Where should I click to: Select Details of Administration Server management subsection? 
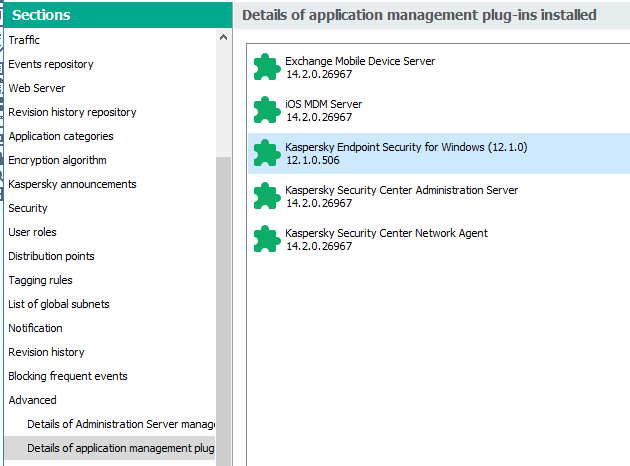pyautogui.click(x=120, y=424)
